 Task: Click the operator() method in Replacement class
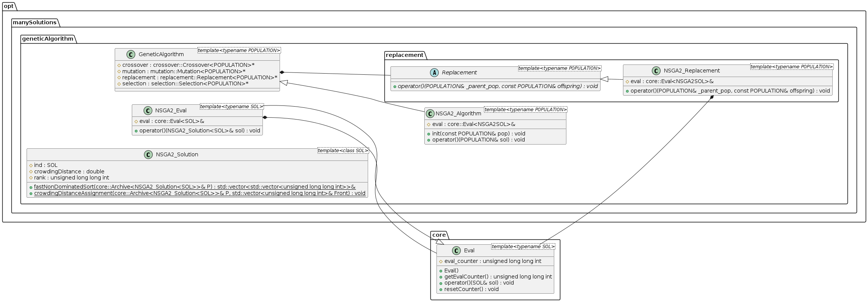(x=498, y=87)
